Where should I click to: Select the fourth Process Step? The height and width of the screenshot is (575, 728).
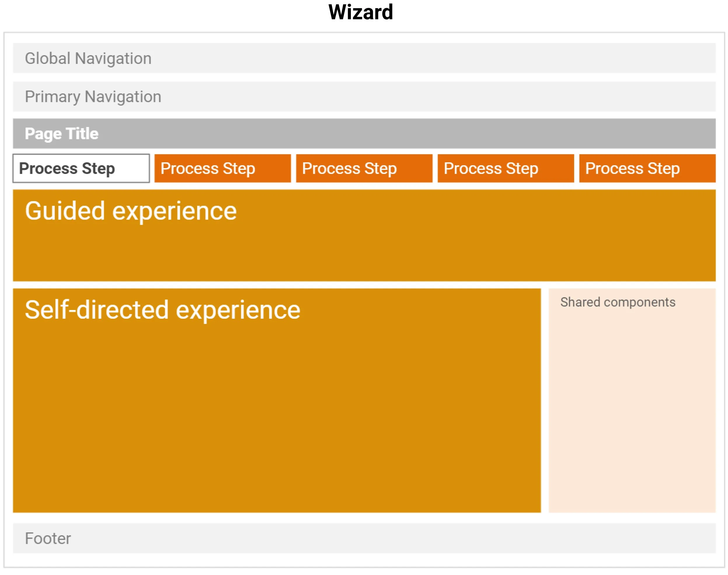click(x=505, y=168)
